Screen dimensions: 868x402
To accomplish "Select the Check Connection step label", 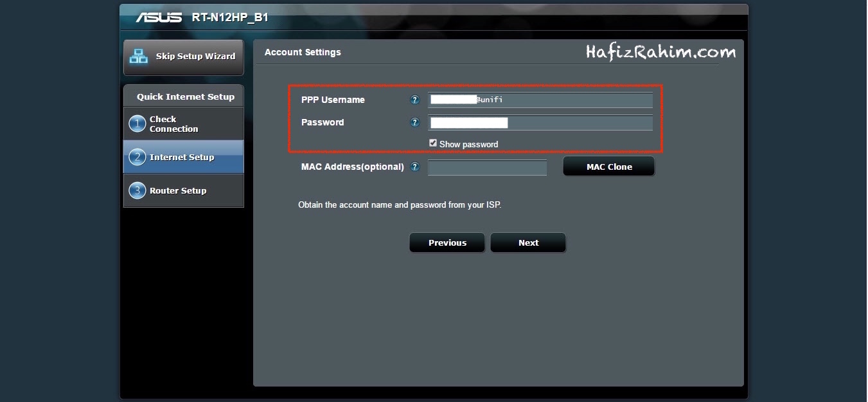I will click(x=173, y=124).
